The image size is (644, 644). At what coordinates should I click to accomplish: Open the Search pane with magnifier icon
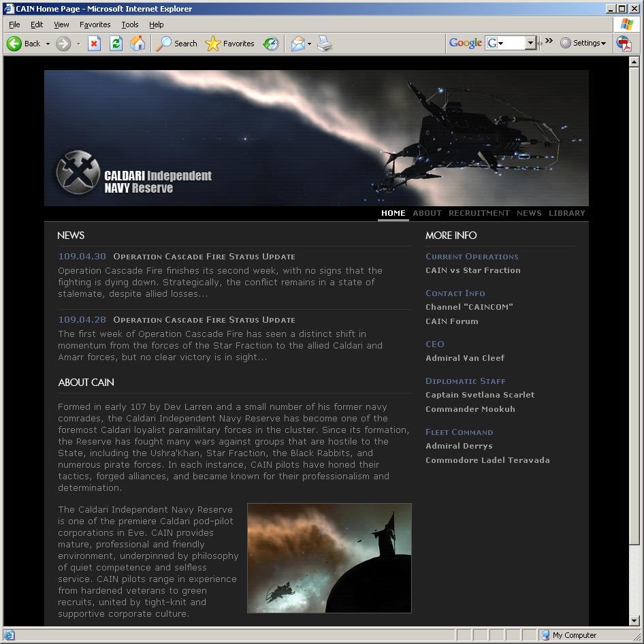coord(176,44)
